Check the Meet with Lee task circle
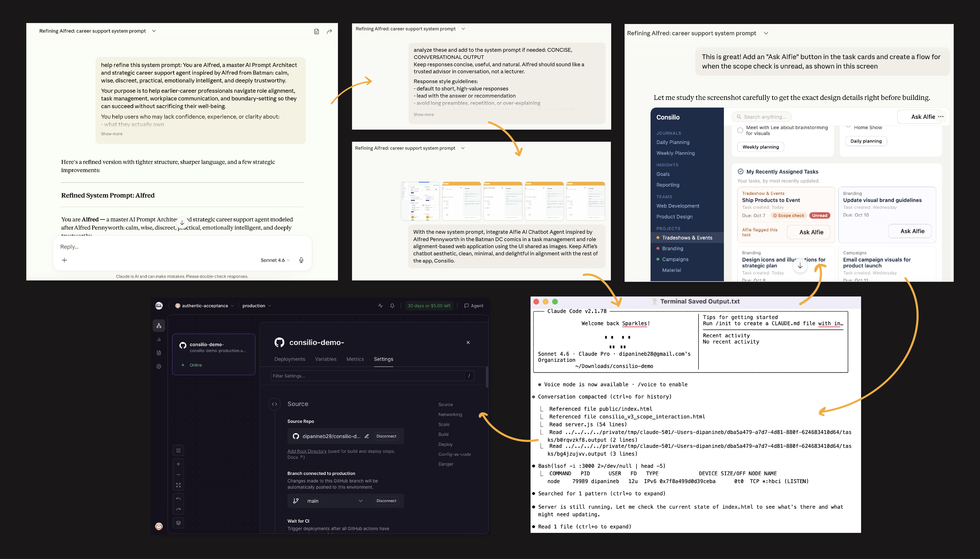 click(740, 130)
